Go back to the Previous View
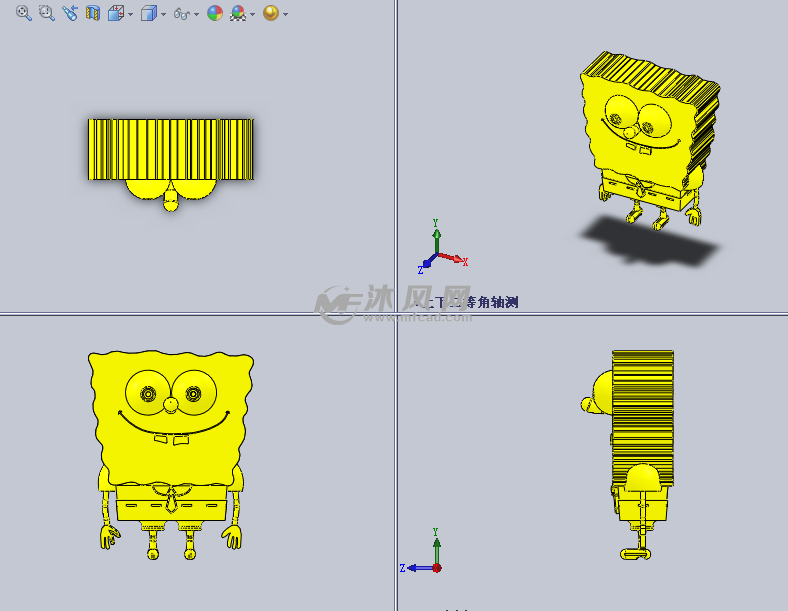The height and width of the screenshot is (611, 788). pyautogui.click(x=70, y=13)
